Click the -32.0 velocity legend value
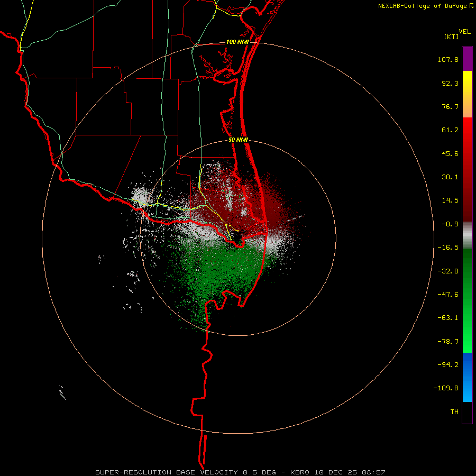This screenshot has height=476, width=476. (448, 271)
